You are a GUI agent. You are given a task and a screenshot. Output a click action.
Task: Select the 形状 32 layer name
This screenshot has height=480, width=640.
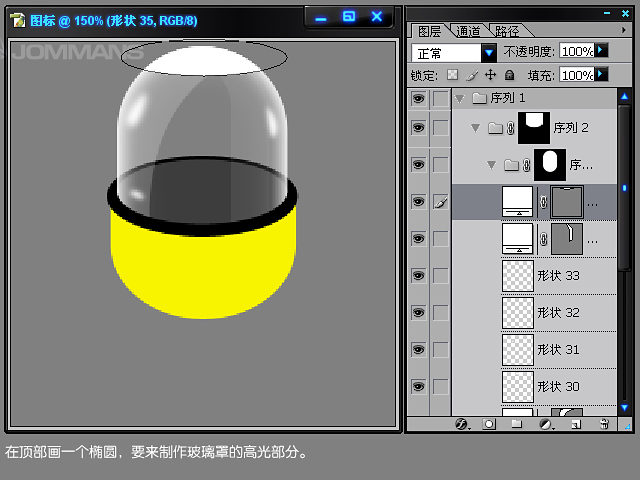point(558,313)
